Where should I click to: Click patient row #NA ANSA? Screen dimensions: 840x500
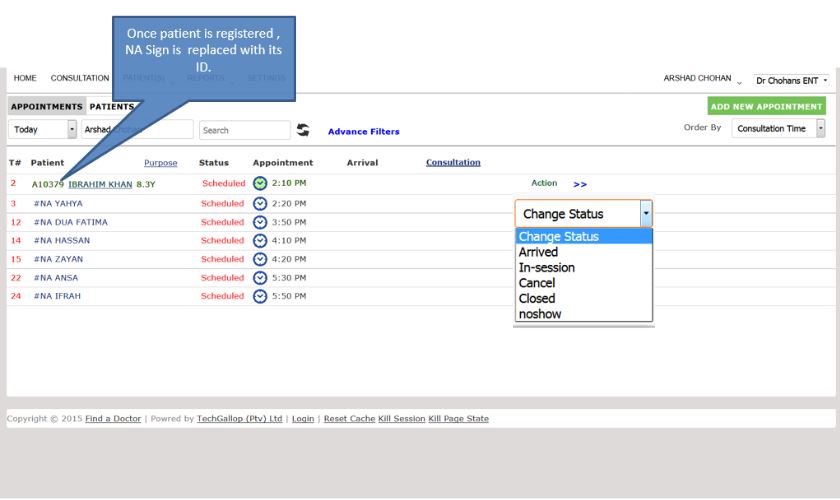click(56, 278)
